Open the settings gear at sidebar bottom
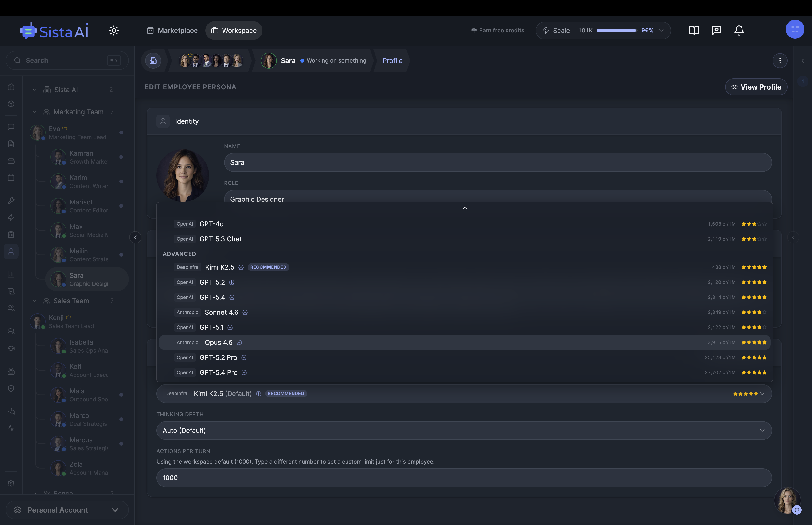 11,483
